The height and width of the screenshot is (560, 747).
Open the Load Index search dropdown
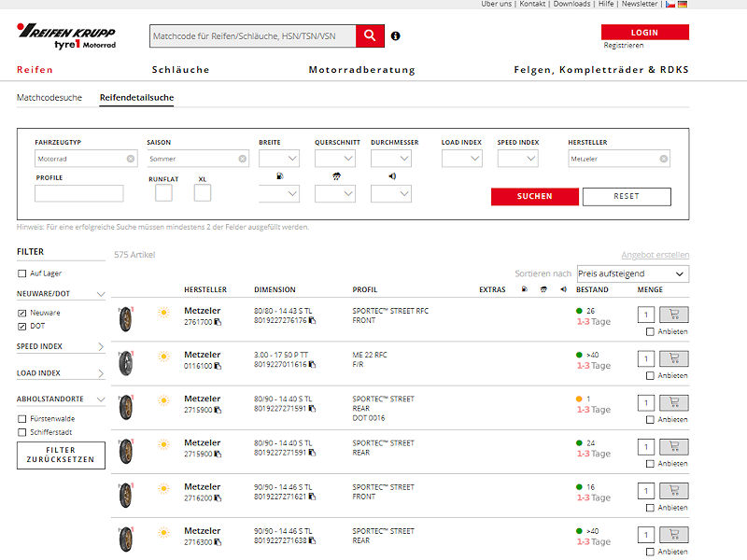pyautogui.click(x=461, y=159)
